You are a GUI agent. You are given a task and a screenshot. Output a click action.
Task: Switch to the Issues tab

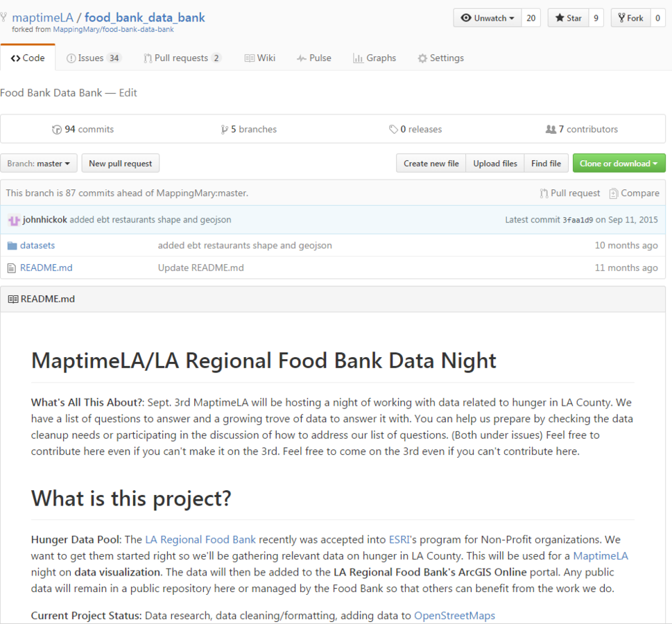(94, 58)
